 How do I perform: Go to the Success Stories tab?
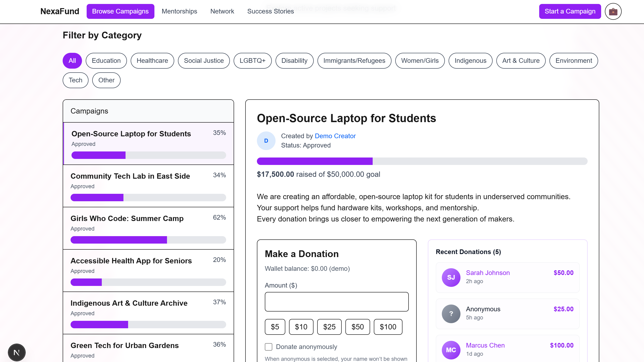coord(270,11)
